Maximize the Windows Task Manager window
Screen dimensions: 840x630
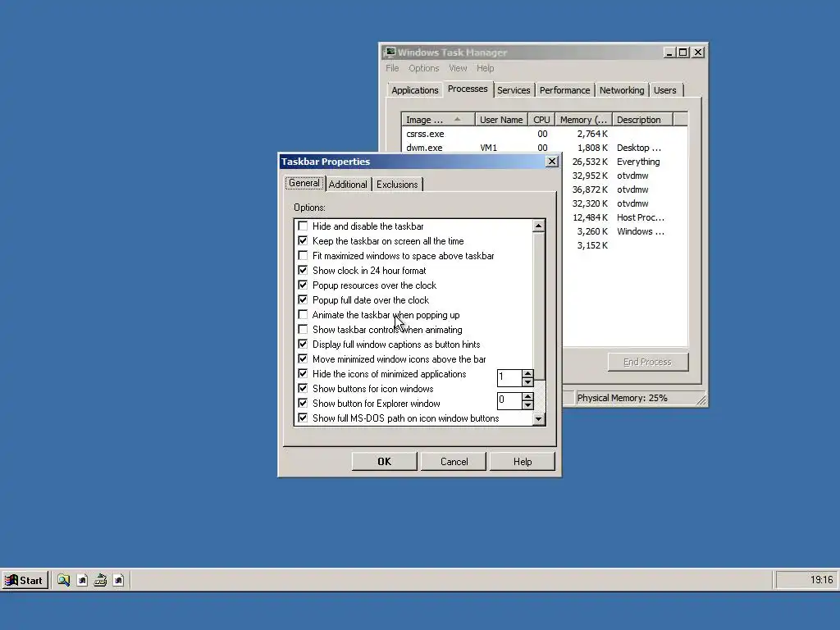tap(682, 52)
